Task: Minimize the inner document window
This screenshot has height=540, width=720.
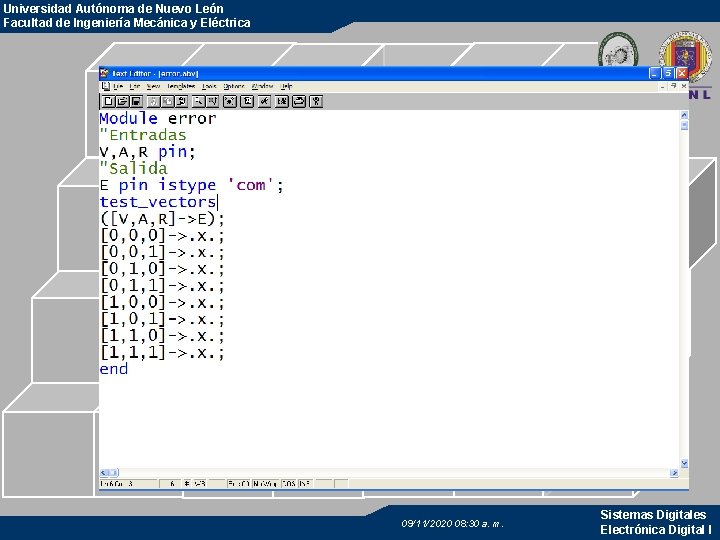Action: 663,86
